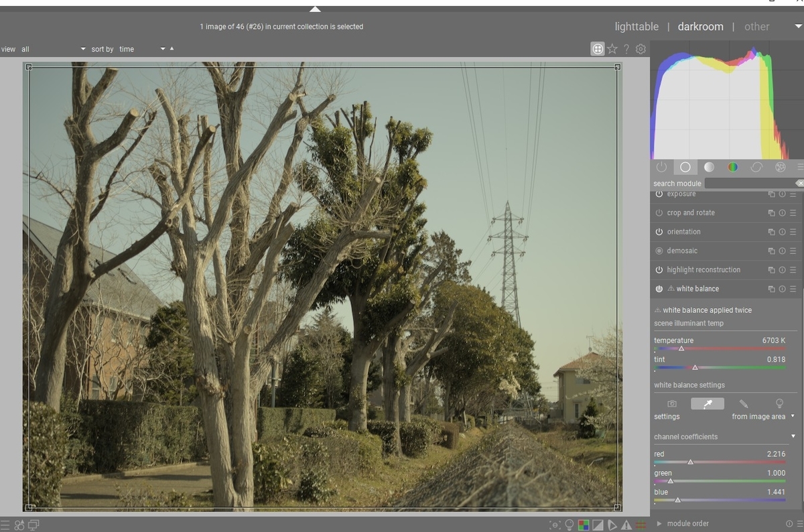Disable the white balance module
This screenshot has height=532, width=804.
point(659,288)
